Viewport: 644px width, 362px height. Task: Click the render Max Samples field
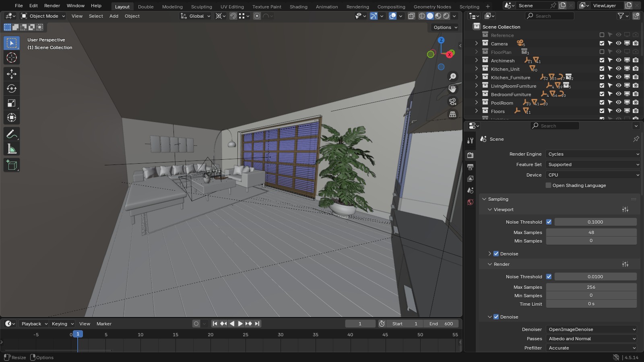click(x=591, y=287)
